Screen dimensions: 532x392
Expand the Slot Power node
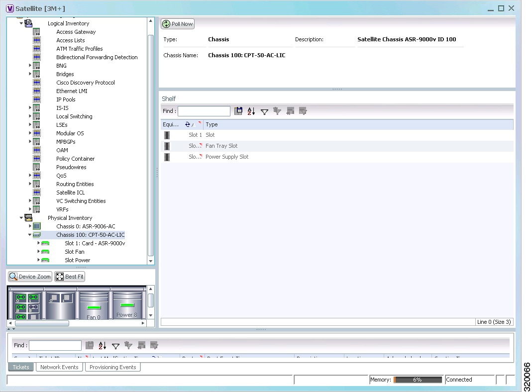pyautogui.click(x=38, y=260)
